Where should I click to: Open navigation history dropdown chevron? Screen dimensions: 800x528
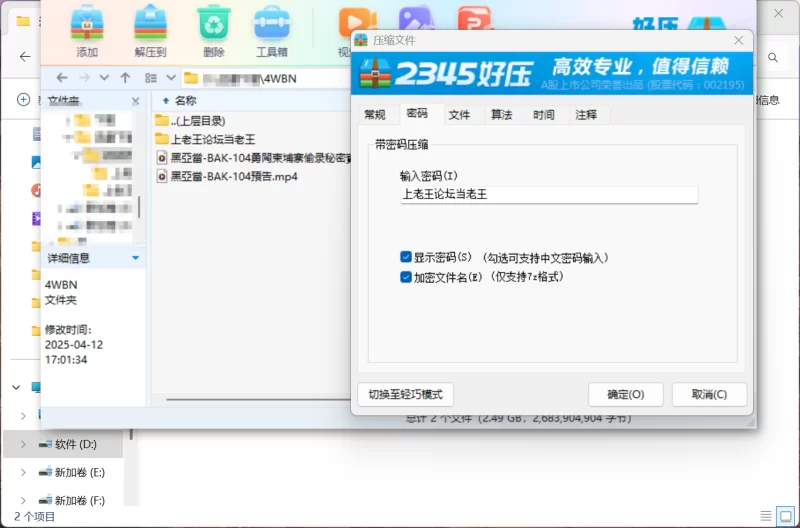click(105, 78)
